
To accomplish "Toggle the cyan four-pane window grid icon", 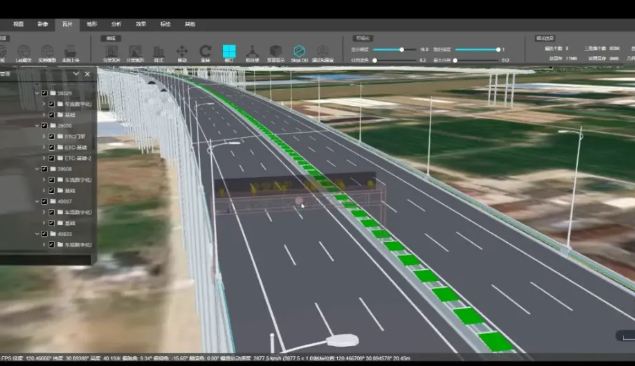I will (x=229, y=51).
